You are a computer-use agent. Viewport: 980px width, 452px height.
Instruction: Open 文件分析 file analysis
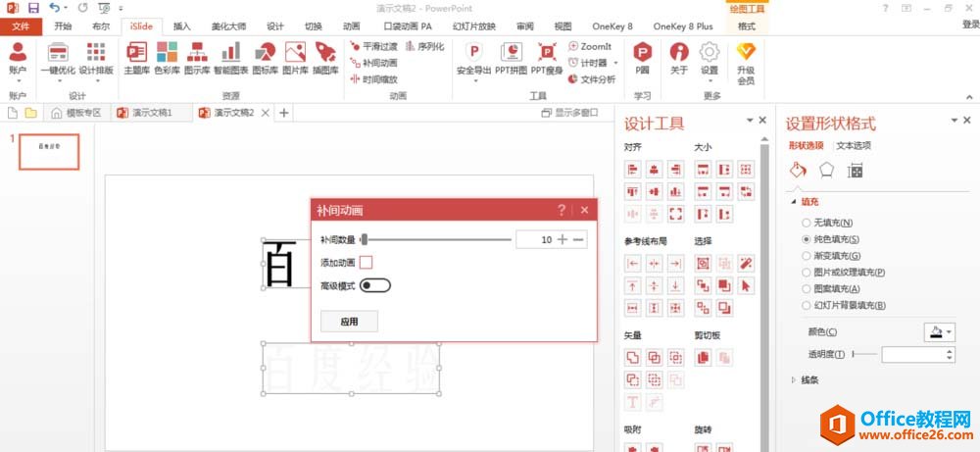click(x=592, y=79)
